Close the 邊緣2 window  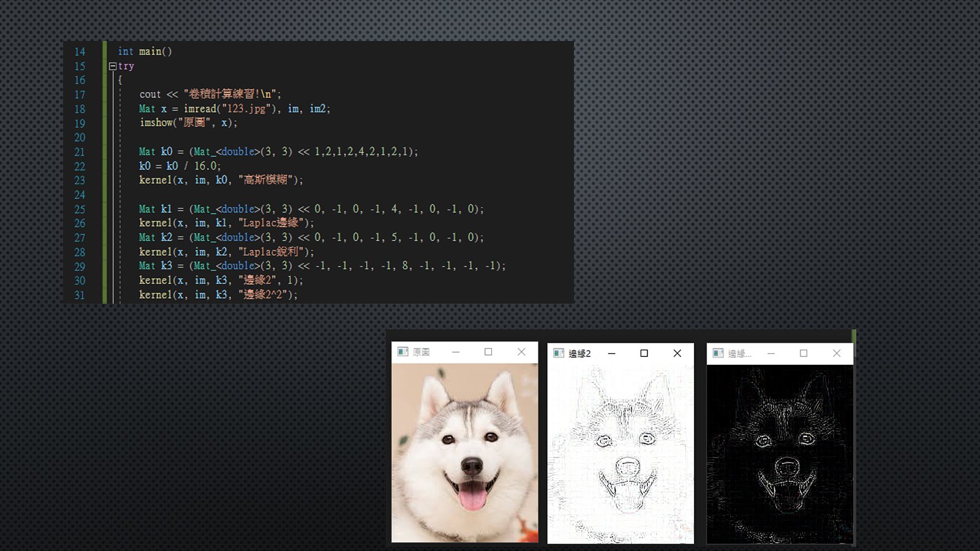tap(677, 353)
